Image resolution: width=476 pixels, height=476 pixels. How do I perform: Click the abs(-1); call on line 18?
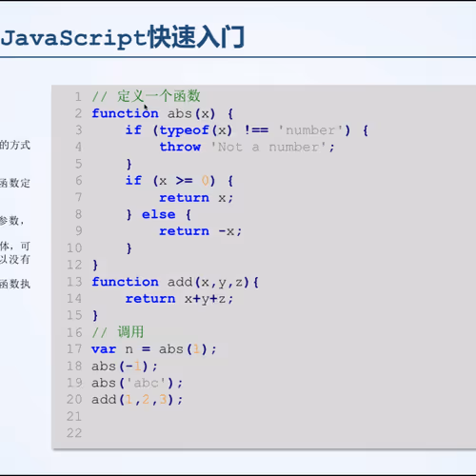[125, 367]
